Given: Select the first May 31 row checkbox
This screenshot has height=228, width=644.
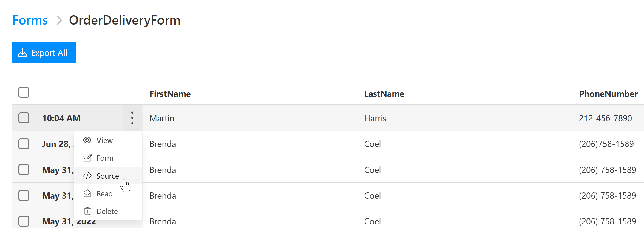Looking at the screenshot, I should point(24,169).
